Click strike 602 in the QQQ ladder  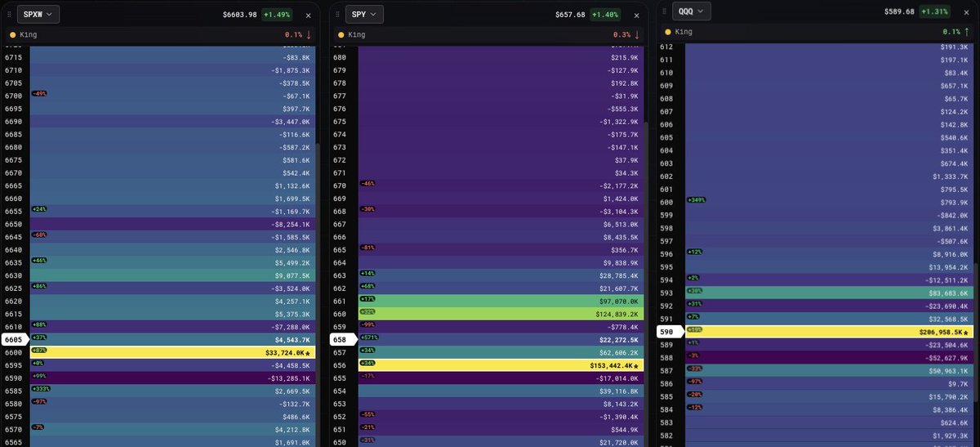click(x=666, y=177)
